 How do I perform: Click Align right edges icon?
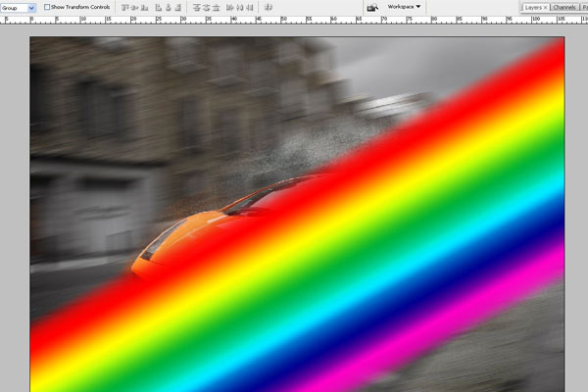point(177,8)
